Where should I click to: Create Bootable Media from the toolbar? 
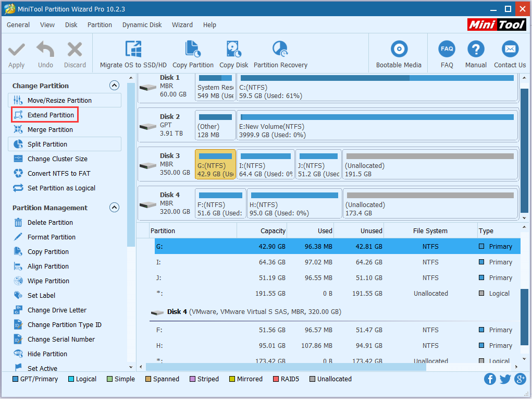point(399,54)
